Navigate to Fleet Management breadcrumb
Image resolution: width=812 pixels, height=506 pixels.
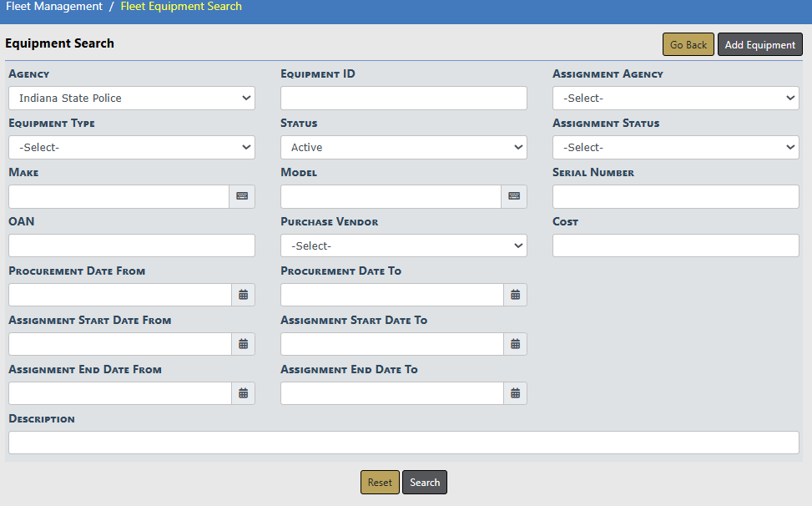tap(54, 7)
